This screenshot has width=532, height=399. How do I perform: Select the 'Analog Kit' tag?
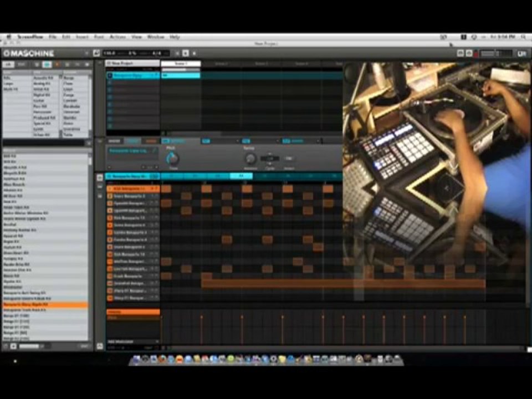(42, 84)
